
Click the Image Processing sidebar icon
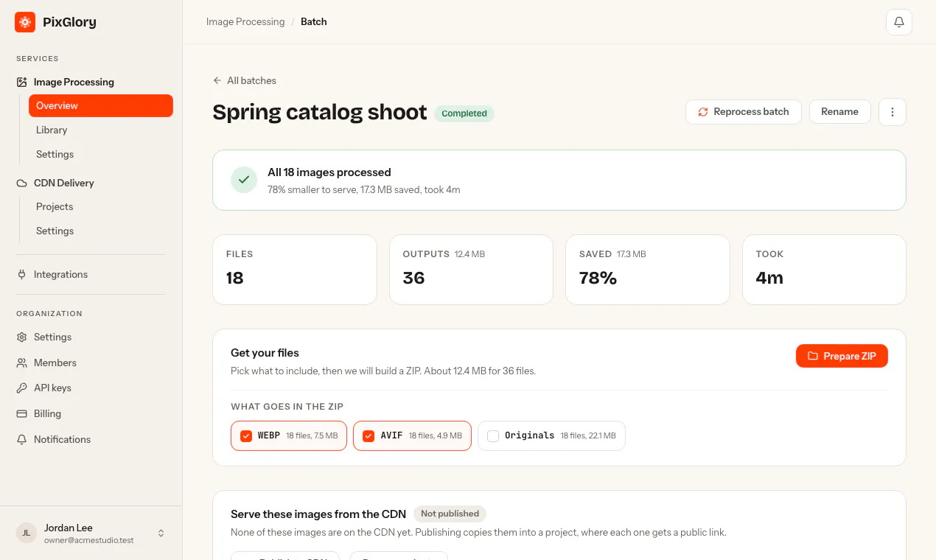22,82
